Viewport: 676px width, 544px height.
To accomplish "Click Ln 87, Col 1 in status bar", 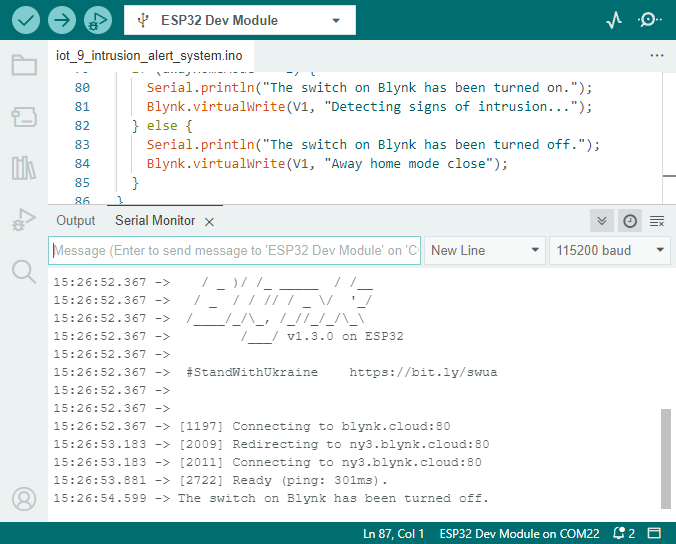I will tap(393, 534).
